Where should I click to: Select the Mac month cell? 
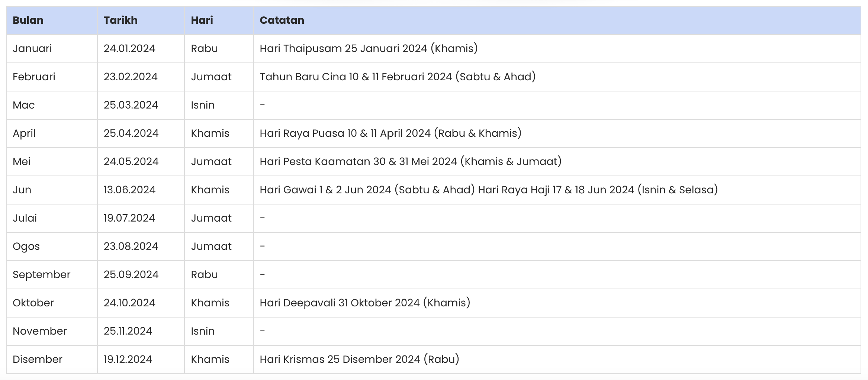pos(24,105)
